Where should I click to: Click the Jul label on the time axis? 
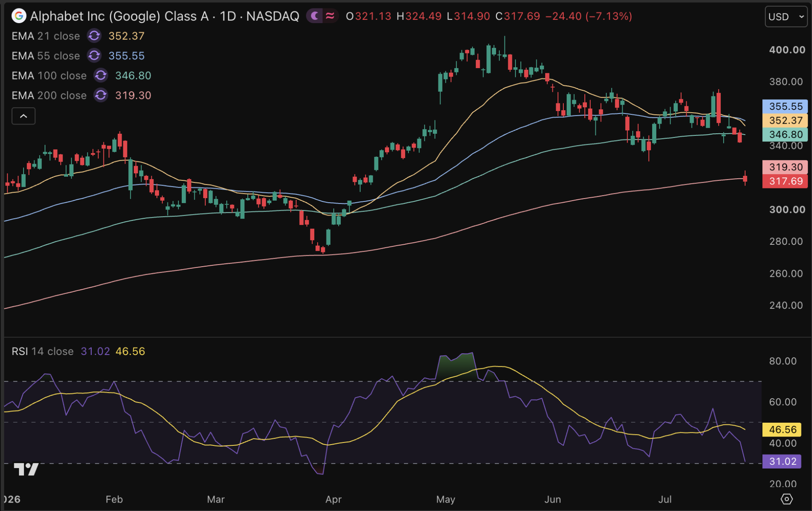tap(665, 499)
